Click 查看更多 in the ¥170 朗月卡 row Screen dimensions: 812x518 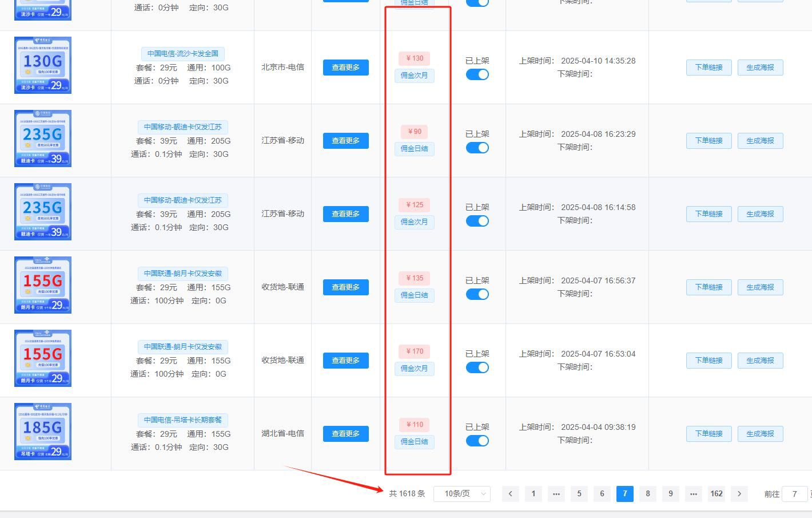point(346,361)
